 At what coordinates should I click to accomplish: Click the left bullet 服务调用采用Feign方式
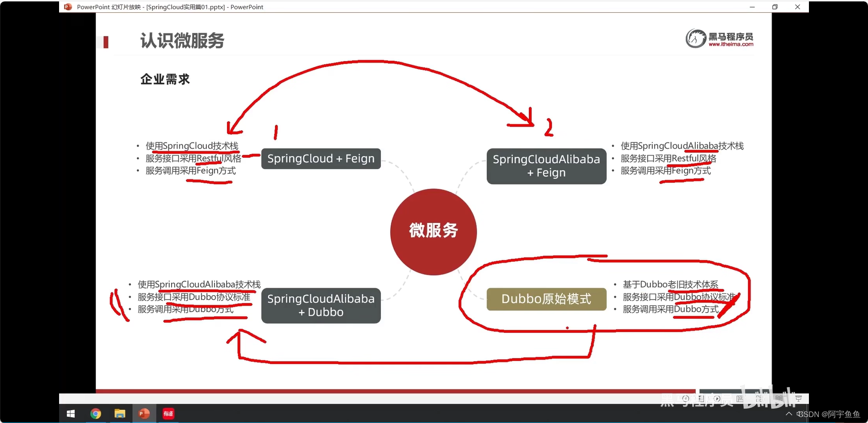(190, 171)
